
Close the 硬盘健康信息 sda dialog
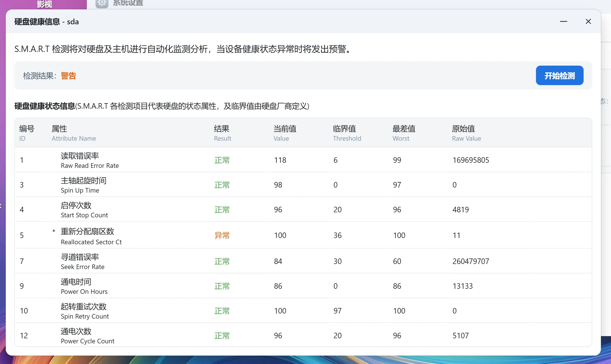click(588, 22)
